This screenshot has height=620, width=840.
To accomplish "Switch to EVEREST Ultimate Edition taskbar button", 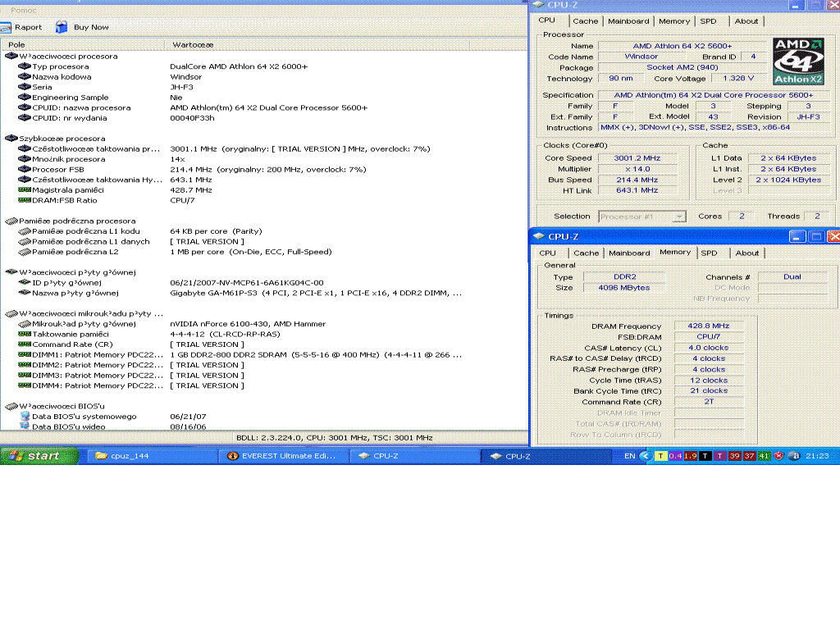I will point(284,456).
